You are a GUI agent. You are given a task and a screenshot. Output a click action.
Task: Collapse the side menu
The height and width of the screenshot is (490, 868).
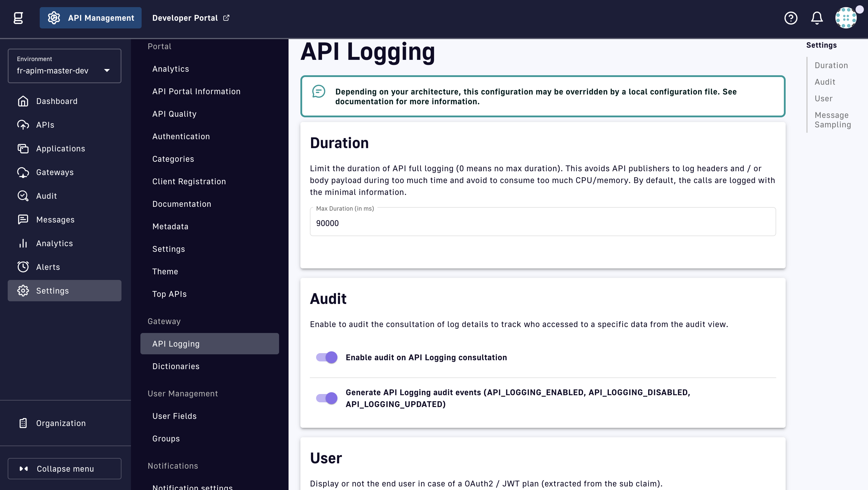coord(64,468)
